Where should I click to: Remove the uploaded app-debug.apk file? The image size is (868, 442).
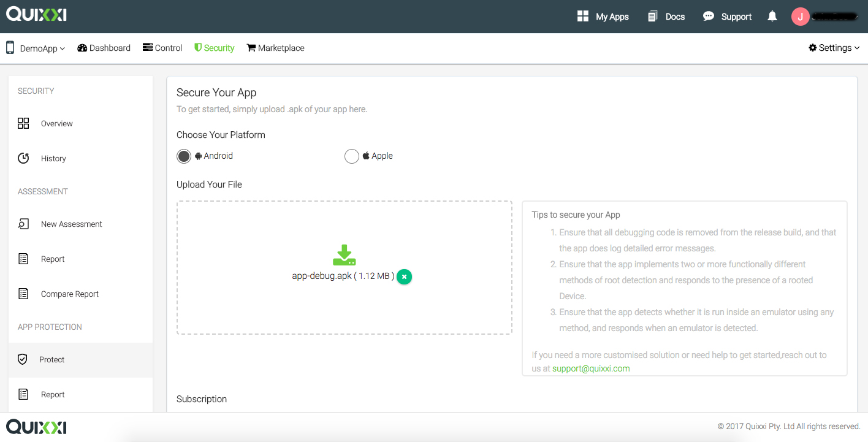click(x=404, y=276)
